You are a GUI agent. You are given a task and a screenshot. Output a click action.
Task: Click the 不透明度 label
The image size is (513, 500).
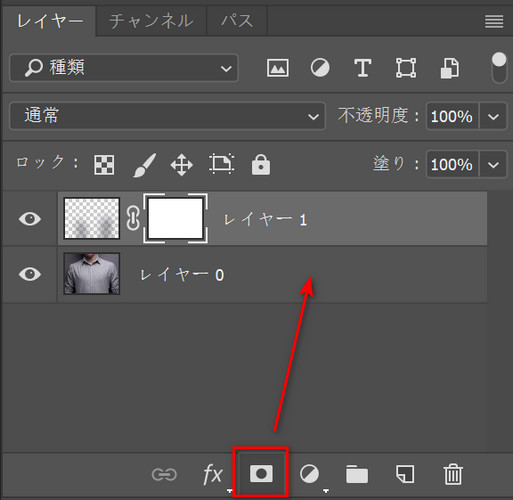point(378,116)
